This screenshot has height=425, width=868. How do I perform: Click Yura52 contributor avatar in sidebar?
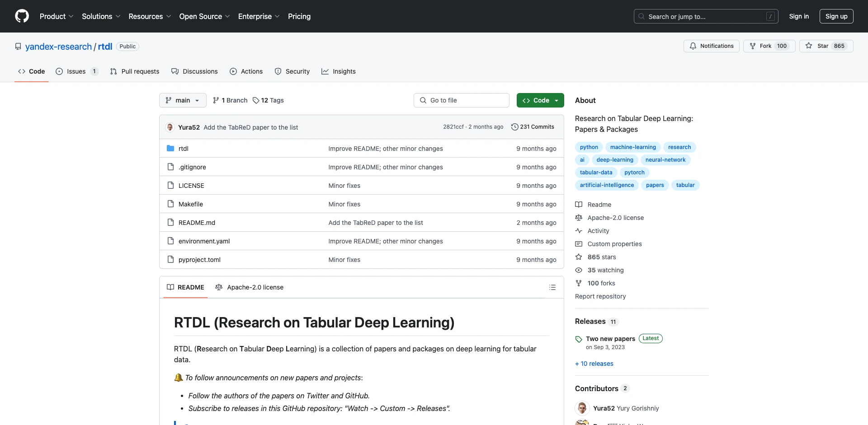point(582,408)
